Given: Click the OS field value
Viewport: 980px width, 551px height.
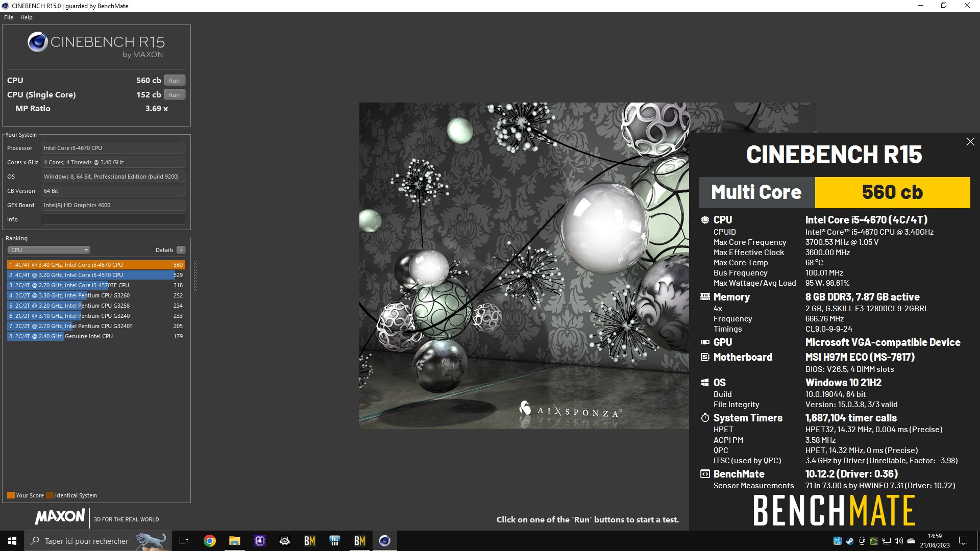Looking at the screenshot, I should point(113,177).
